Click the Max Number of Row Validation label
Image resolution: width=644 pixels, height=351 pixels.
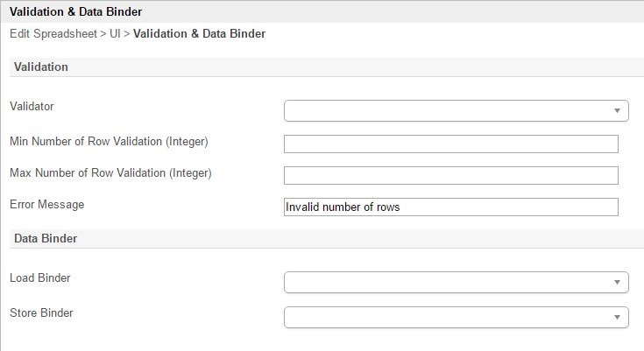tap(110, 172)
